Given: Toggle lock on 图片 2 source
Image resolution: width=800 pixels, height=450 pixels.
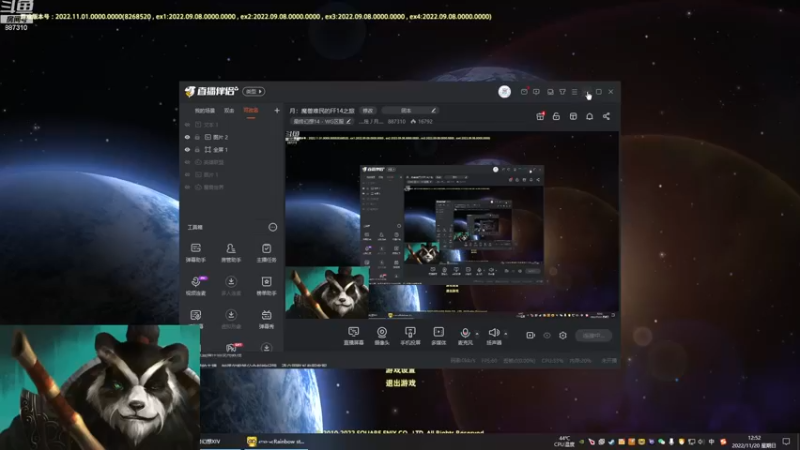Looking at the screenshot, I should pyautogui.click(x=197, y=137).
